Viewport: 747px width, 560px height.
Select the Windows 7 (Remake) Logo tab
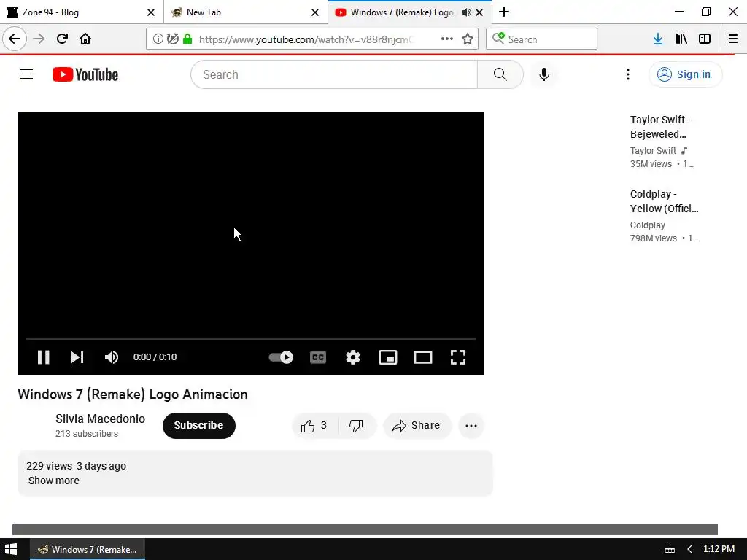pos(402,12)
